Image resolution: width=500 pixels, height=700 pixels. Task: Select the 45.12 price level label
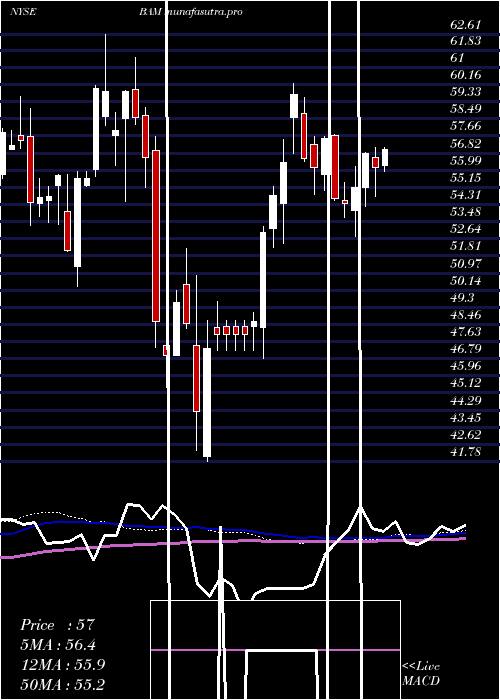tap(466, 383)
